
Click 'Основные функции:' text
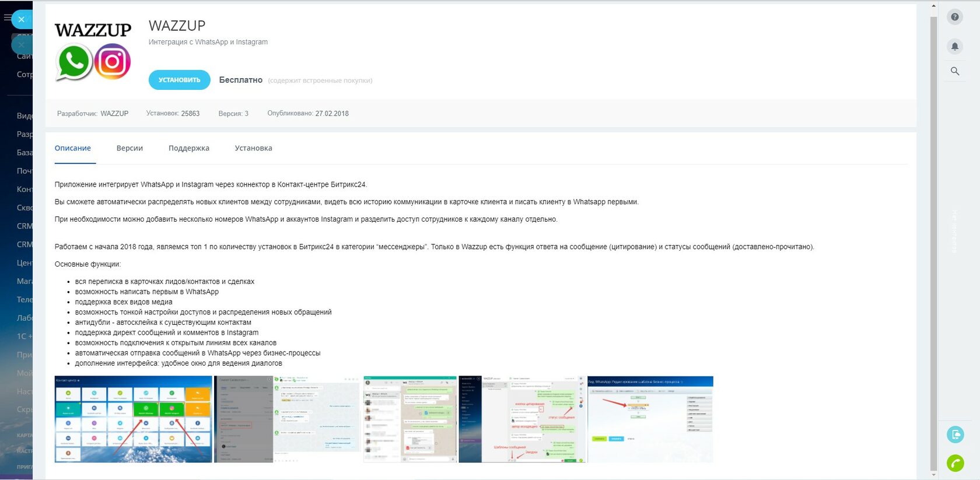click(88, 264)
